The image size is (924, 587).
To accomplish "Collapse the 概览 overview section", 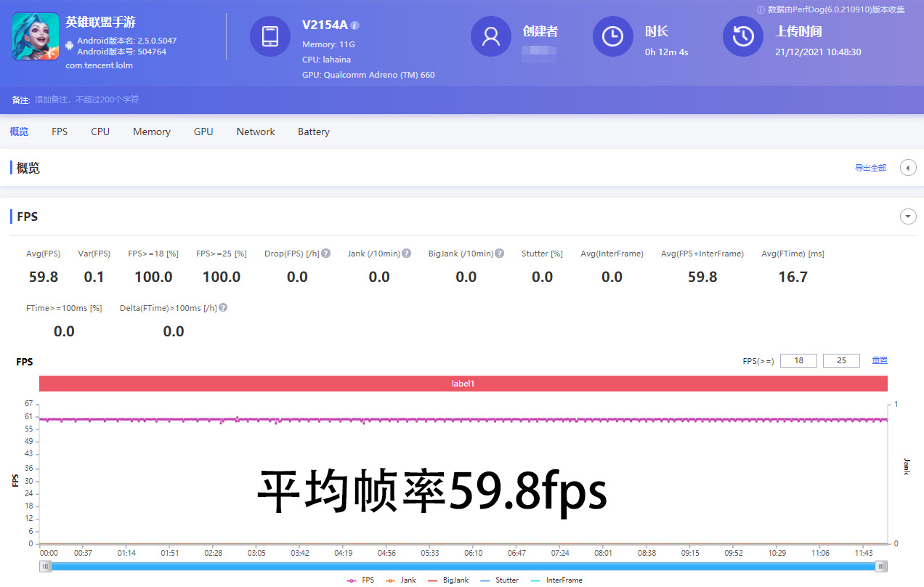I will [x=908, y=167].
